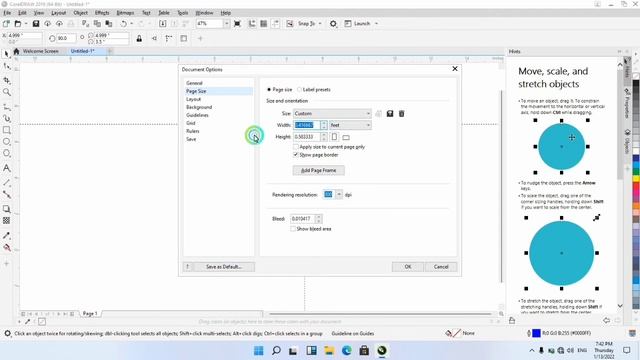Screen dimensions: 640x360
Task: Select the Rectangle tool
Action: [7, 130]
